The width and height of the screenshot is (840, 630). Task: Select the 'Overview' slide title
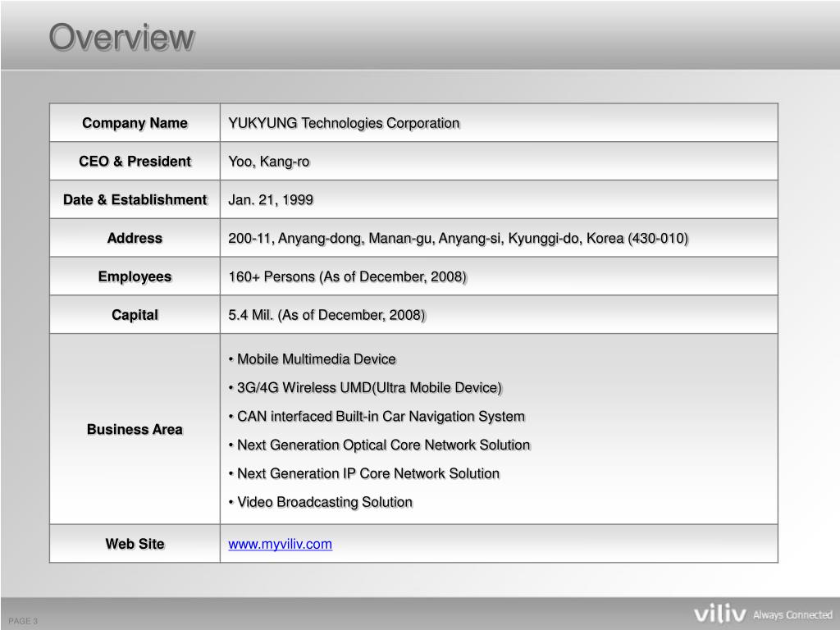tap(121, 38)
